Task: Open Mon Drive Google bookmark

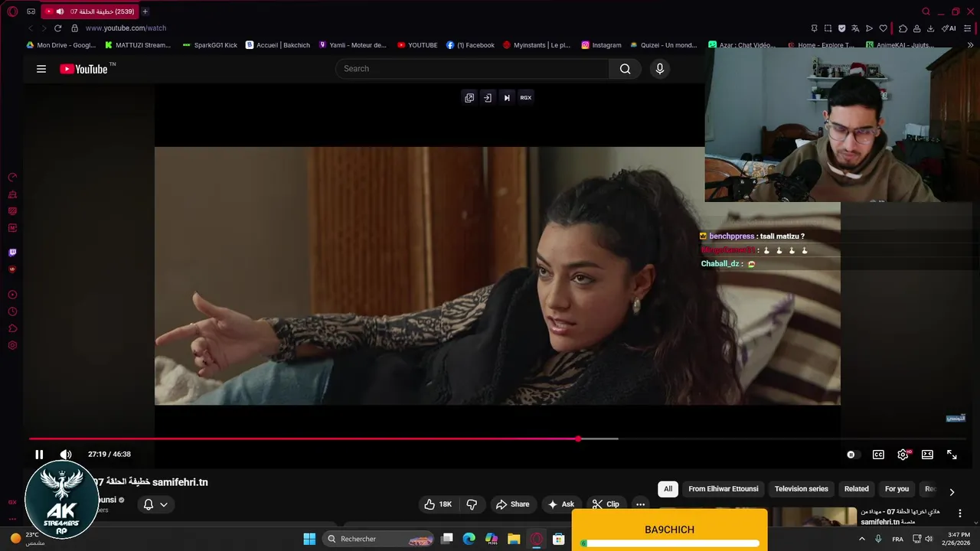Action: click(x=61, y=45)
